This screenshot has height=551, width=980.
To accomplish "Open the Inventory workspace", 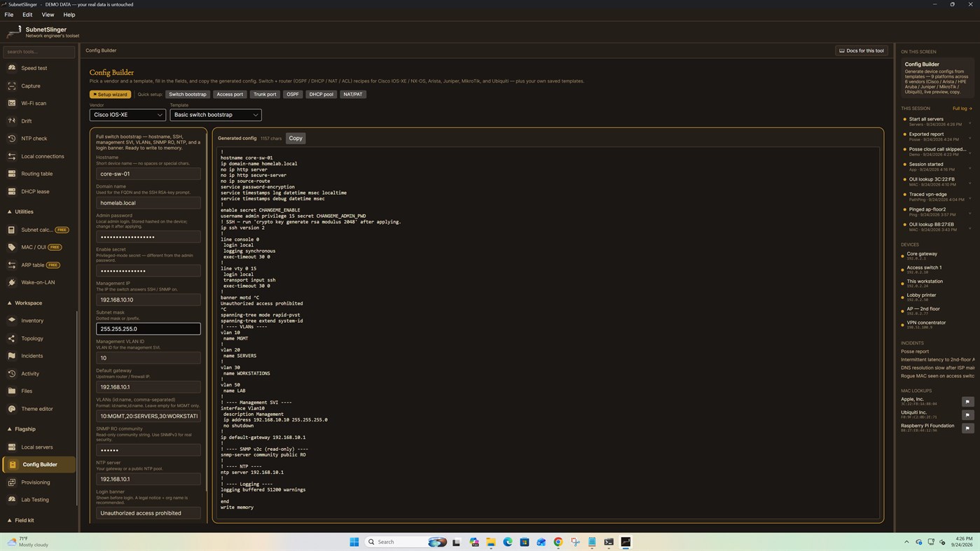I will pyautogui.click(x=39, y=321).
